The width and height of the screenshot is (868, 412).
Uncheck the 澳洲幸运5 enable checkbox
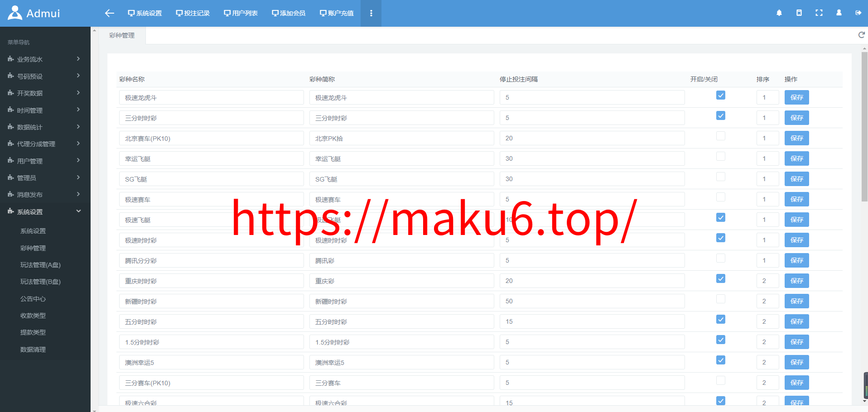pyautogui.click(x=721, y=360)
